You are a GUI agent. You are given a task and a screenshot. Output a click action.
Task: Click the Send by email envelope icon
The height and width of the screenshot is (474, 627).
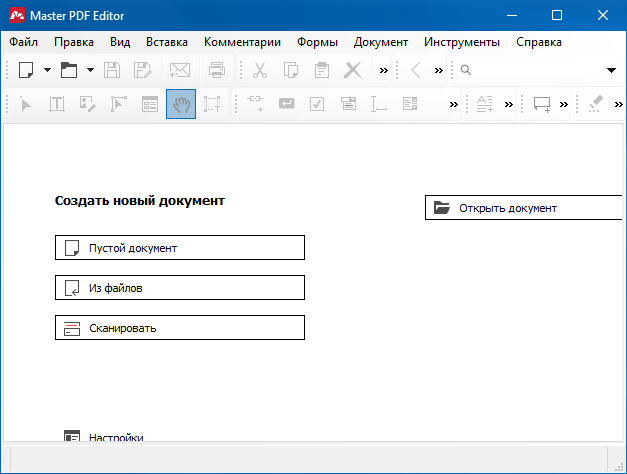pos(180,70)
